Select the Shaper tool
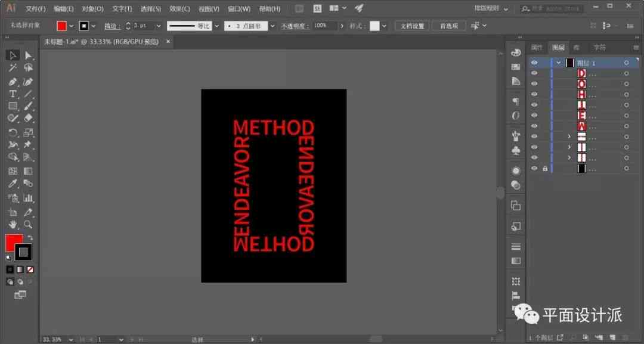The width and height of the screenshot is (644, 344). coord(13,119)
